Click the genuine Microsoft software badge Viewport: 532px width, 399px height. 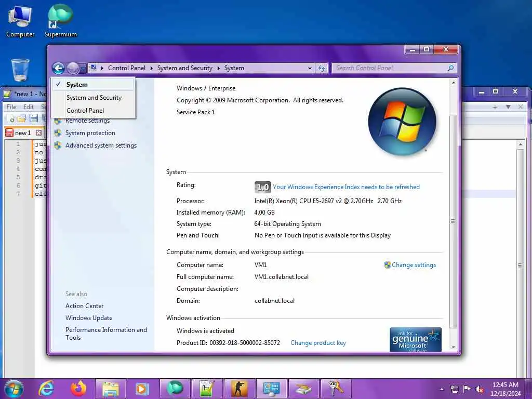pos(416,340)
